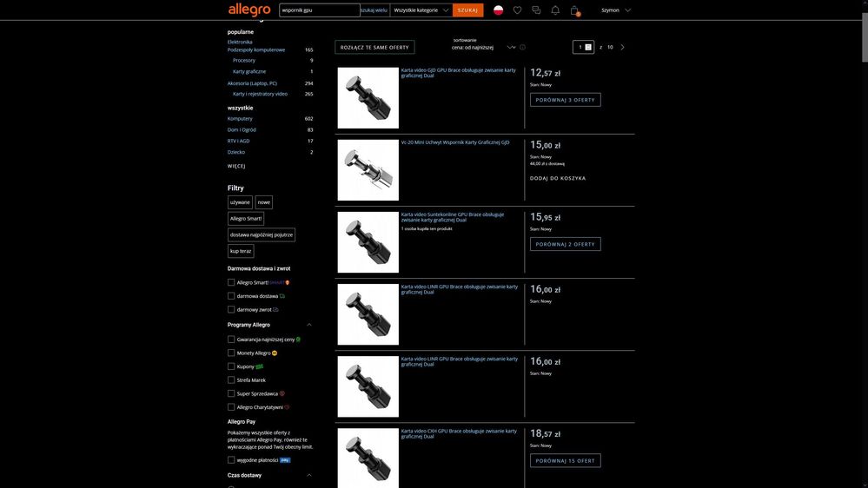The width and height of the screenshot is (868, 488).
Task: Open Szymon account menu
Action: point(615,10)
